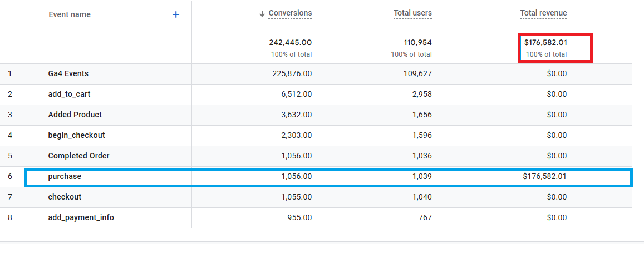
Task: Click the 110,954 total users summary
Action: [417, 42]
